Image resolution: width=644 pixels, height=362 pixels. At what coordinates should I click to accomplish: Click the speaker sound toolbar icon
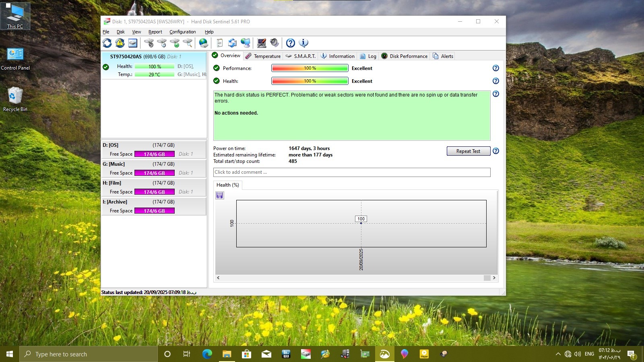tap(275, 43)
